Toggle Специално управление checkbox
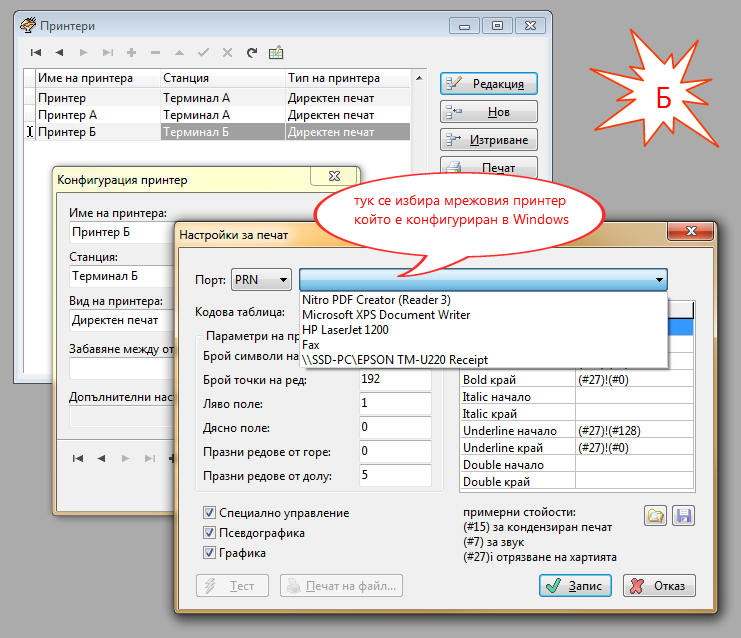 pyautogui.click(x=209, y=513)
